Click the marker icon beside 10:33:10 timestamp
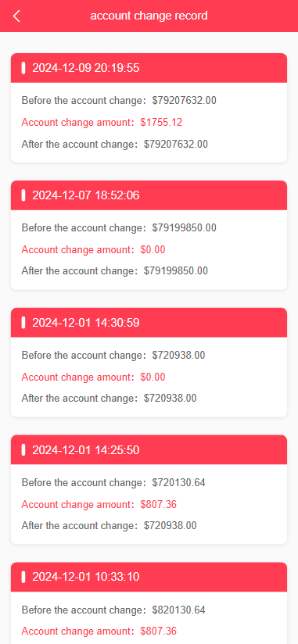The image size is (298, 644). tap(23, 577)
